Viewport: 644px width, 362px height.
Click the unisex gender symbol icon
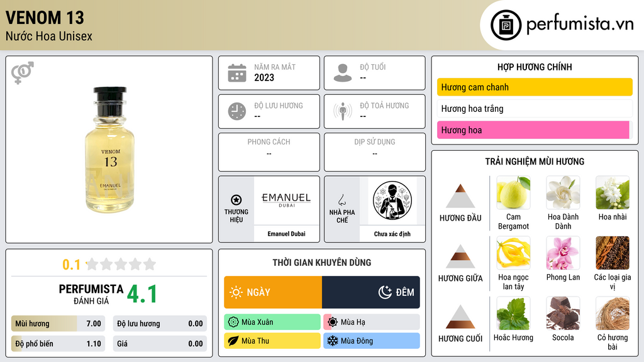23,73
